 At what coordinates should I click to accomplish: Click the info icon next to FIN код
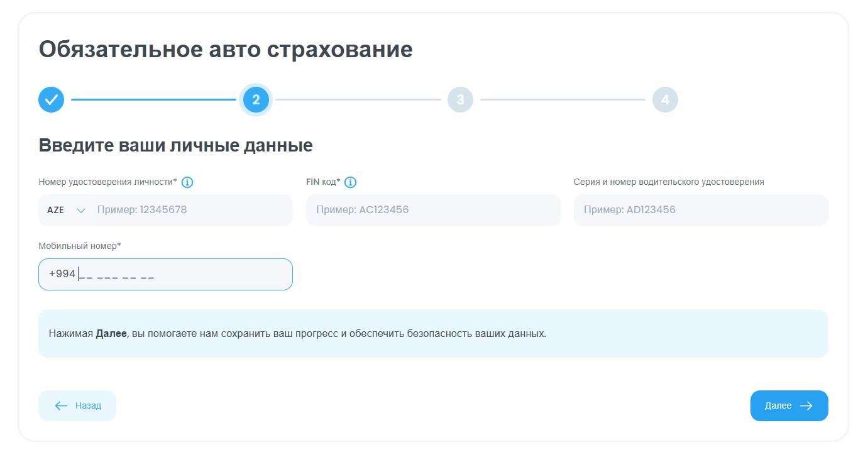(351, 182)
